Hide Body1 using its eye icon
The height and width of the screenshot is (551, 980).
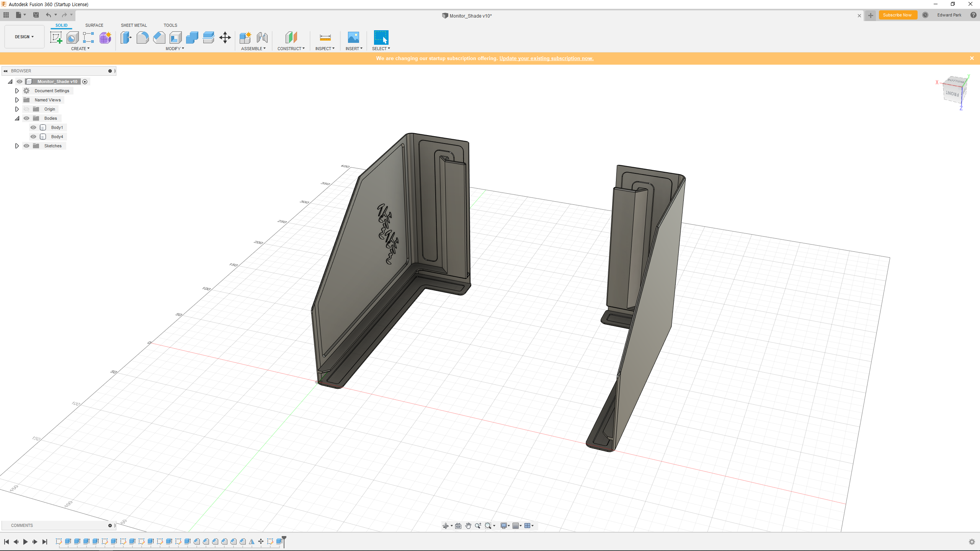pyautogui.click(x=33, y=127)
